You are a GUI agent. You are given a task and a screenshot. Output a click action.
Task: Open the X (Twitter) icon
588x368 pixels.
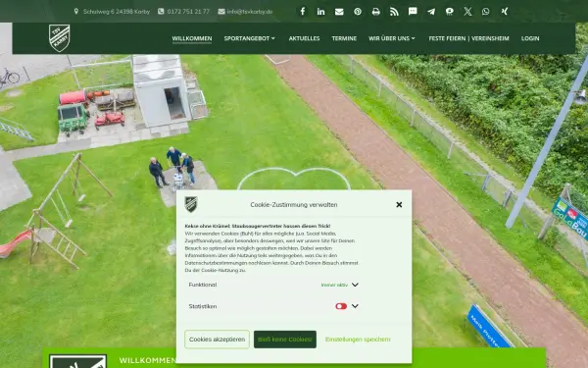pos(467,11)
